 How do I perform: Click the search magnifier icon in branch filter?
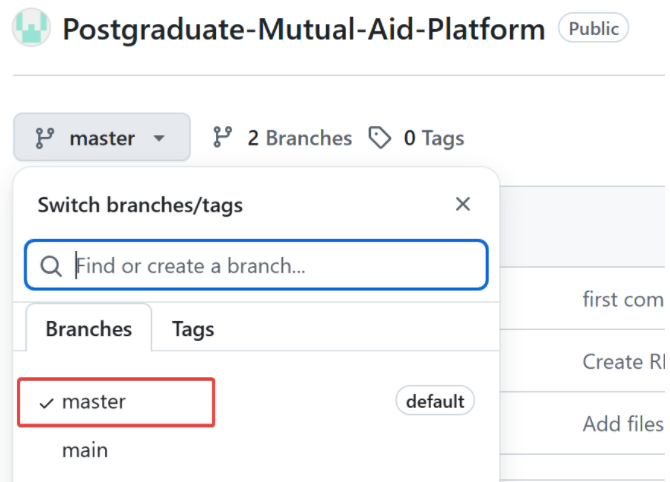[x=51, y=266]
